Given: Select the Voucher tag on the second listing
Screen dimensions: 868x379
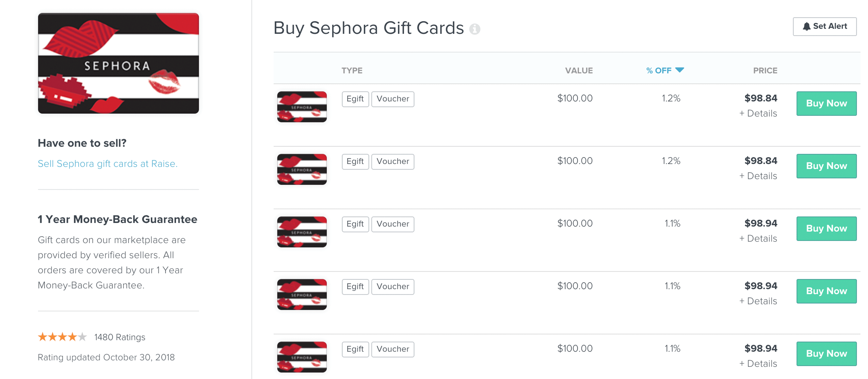Looking at the screenshot, I should pos(392,162).
